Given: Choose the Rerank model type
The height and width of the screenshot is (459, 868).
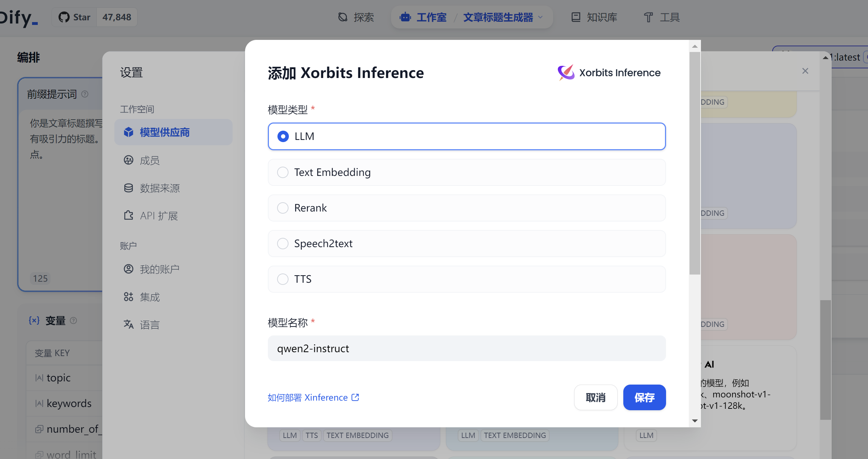Looking at the screenshot, I should 467,208.
